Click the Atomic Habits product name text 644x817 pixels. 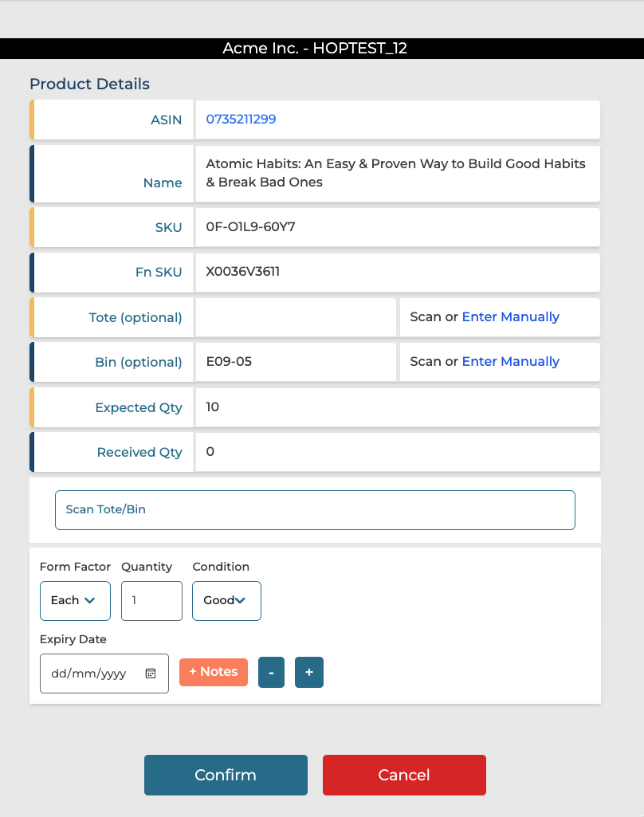coord(395,173)
